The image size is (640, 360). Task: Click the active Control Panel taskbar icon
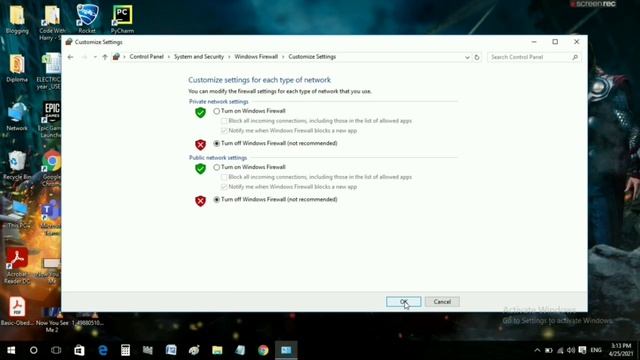pyautogui.click(x=286, y=350)
